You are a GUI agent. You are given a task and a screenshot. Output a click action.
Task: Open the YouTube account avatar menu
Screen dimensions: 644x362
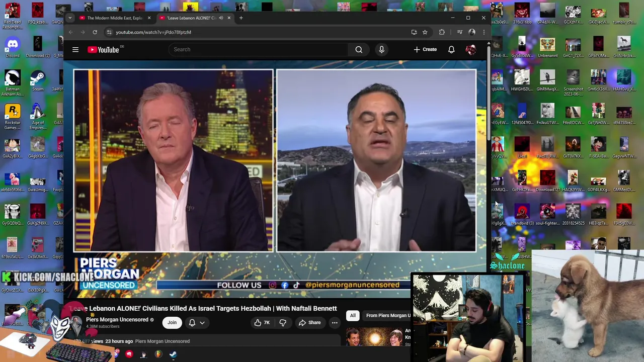[471, 49]
